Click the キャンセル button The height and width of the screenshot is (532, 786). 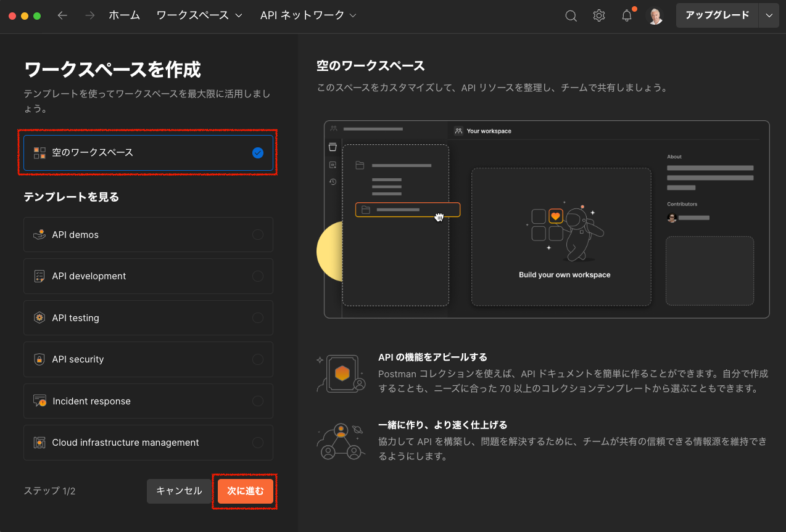click(179, 491)
